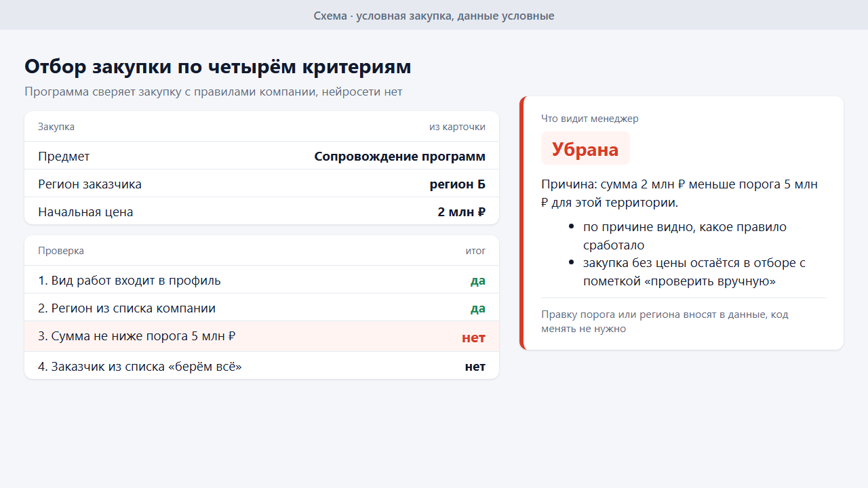Click the footnote «Правку порога или региона вносят в данные»
This screenshot has height=488, width=868.
[665, 322]
